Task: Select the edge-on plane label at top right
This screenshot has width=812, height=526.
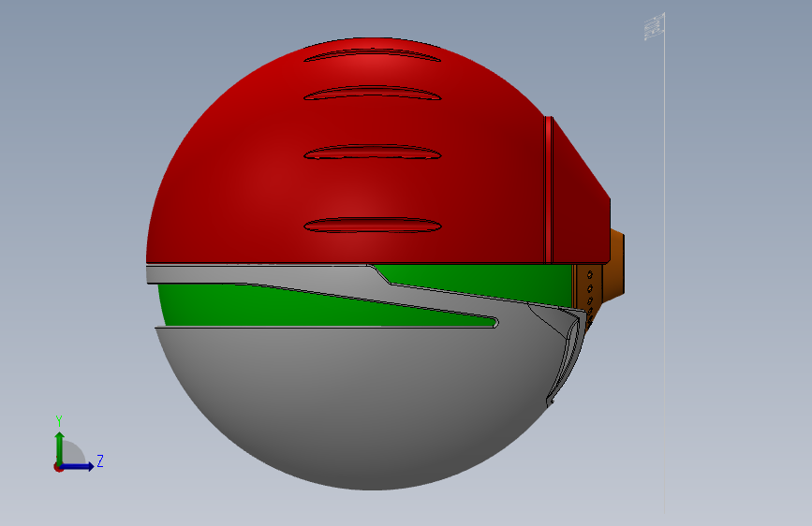Action: (x=655, y=27)
